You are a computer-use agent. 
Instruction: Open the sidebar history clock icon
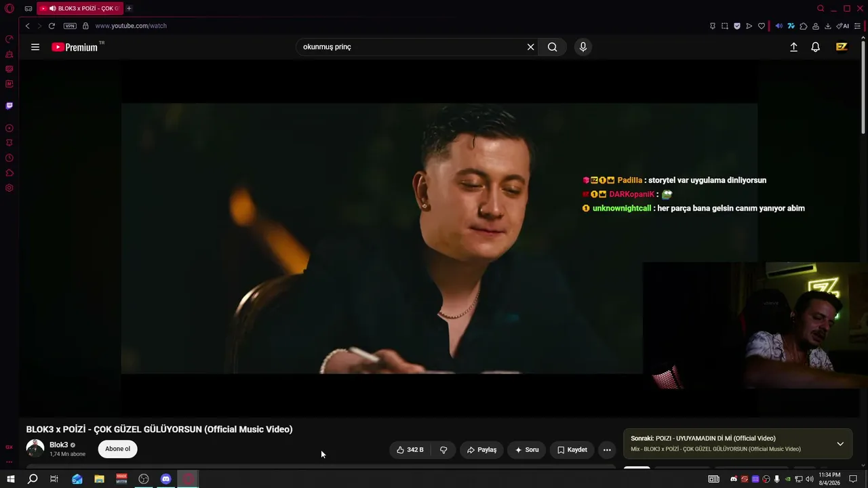[9, 158]
